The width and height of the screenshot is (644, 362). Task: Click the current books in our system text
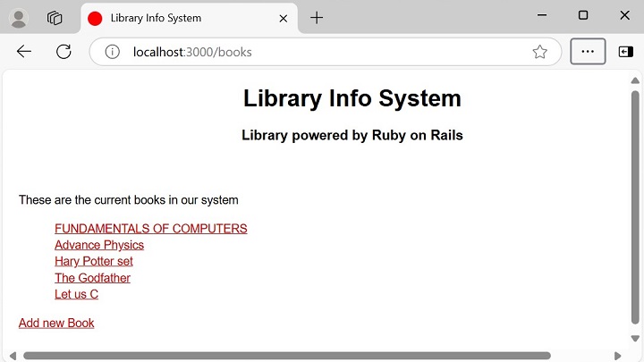click(129, 200)
